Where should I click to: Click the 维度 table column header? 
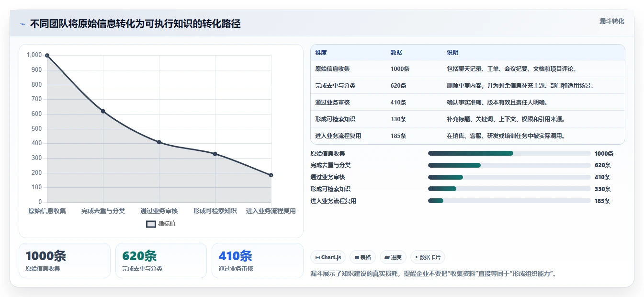click(x=321, y=53)
